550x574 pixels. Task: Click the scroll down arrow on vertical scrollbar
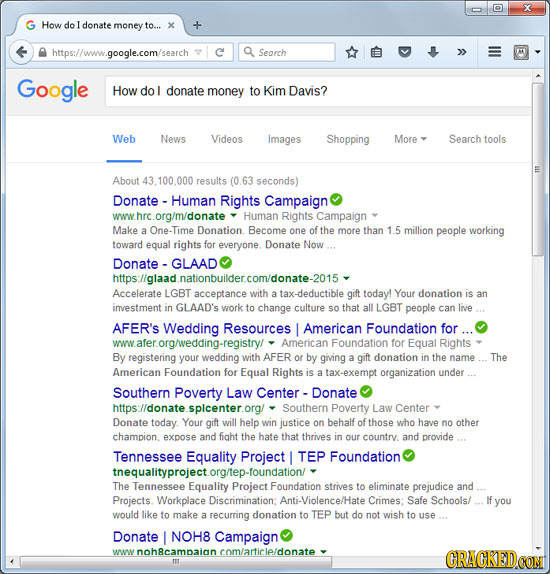tap(538, 548)
